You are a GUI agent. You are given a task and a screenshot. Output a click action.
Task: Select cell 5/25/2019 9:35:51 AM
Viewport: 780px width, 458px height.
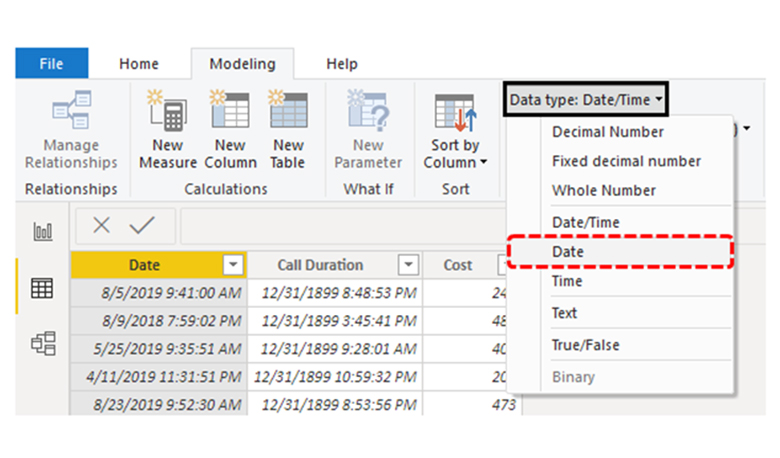(x=159, y=349)
